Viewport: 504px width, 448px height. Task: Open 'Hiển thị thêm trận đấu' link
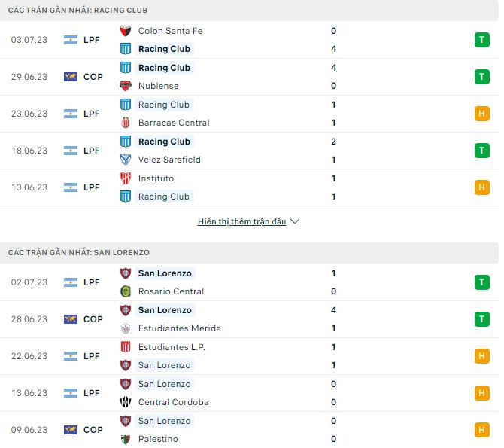pyautogui.click(x=241, y=222)
